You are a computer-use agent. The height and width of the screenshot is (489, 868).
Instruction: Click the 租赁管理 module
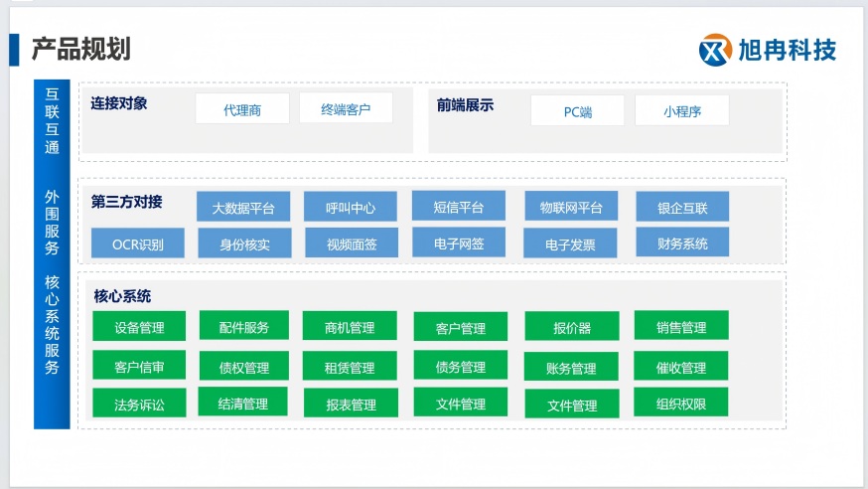(x=349, y=367)
